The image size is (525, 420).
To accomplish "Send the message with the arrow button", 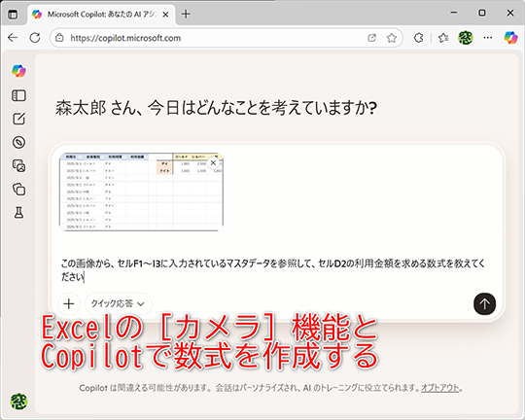I will click(x=484, y=303).
